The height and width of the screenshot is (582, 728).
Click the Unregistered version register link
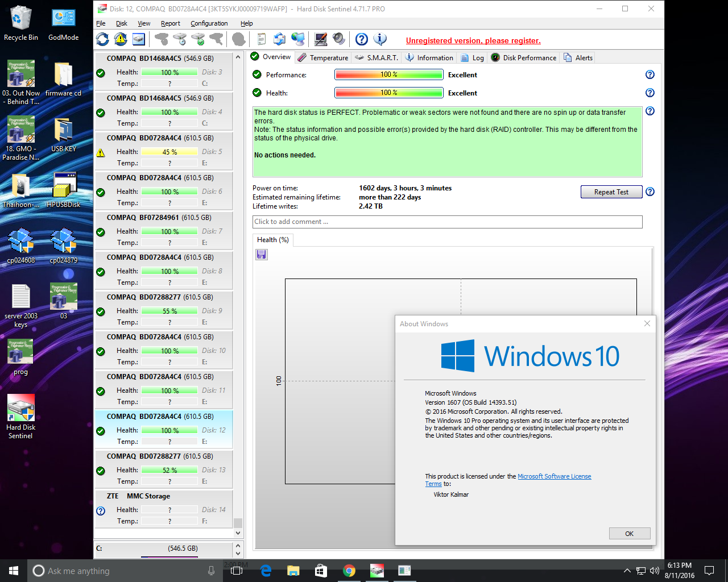[473, 40]
